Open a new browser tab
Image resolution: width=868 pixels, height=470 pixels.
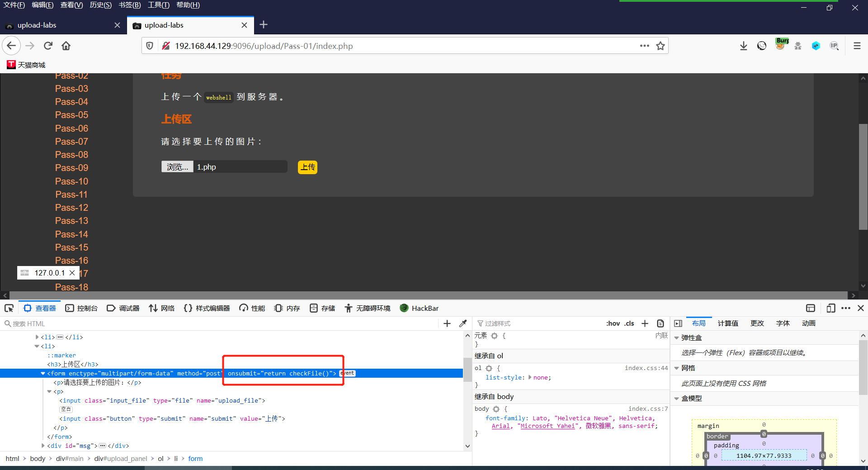(264, 25)
